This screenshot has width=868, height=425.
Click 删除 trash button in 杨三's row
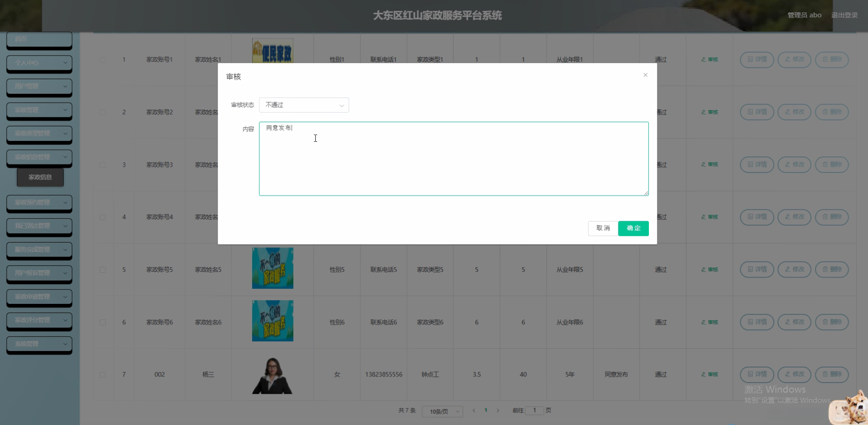point(832,375)
